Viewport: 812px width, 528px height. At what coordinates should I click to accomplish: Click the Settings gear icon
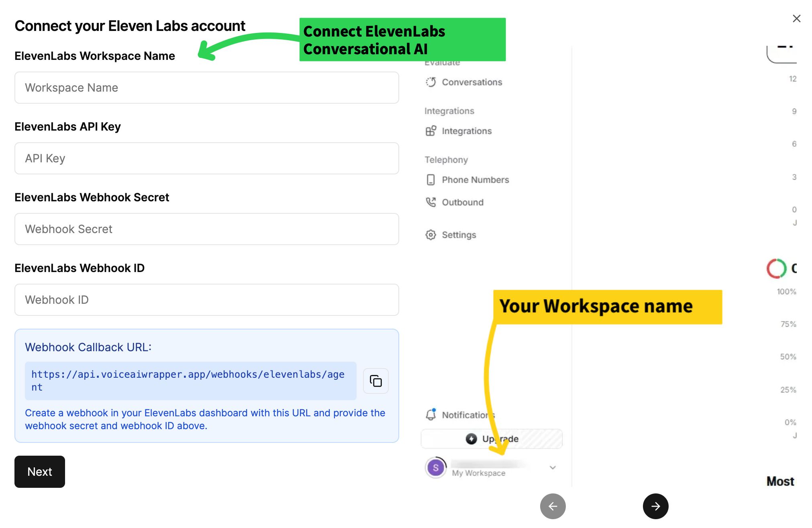pos(430,235)
